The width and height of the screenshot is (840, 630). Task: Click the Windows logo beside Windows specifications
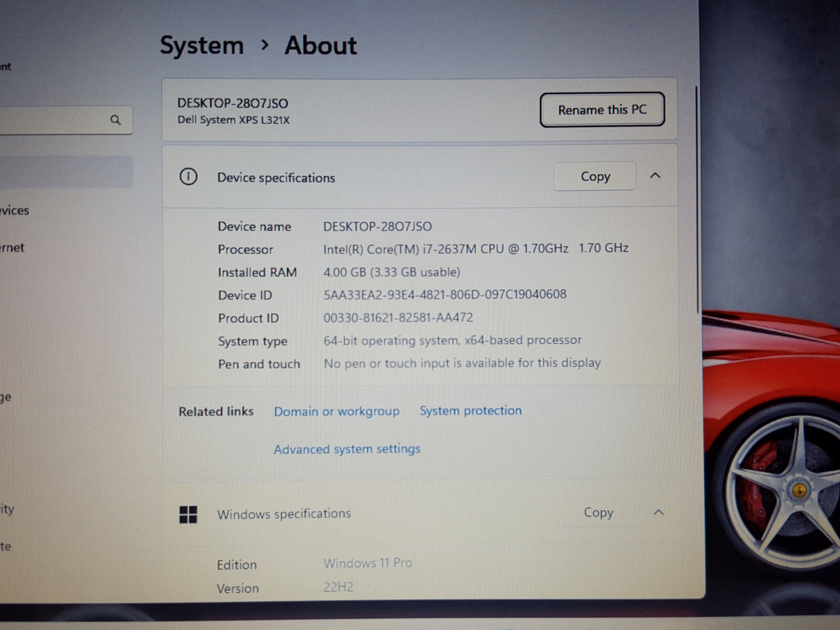pos(188,514)
